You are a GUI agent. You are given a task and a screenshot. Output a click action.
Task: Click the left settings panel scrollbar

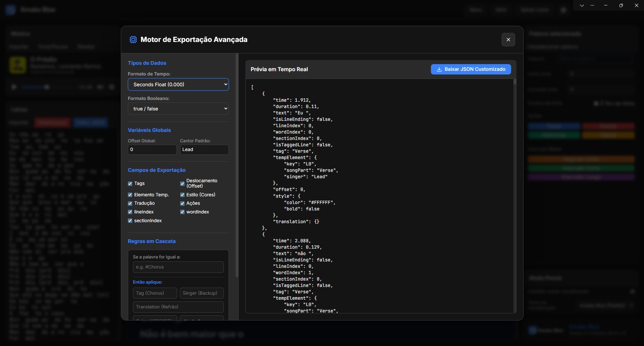click(237, 165)
